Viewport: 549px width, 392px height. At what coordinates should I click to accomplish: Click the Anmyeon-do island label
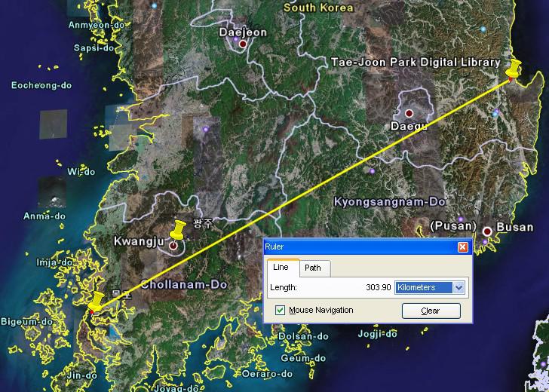[x=95, y=25]
